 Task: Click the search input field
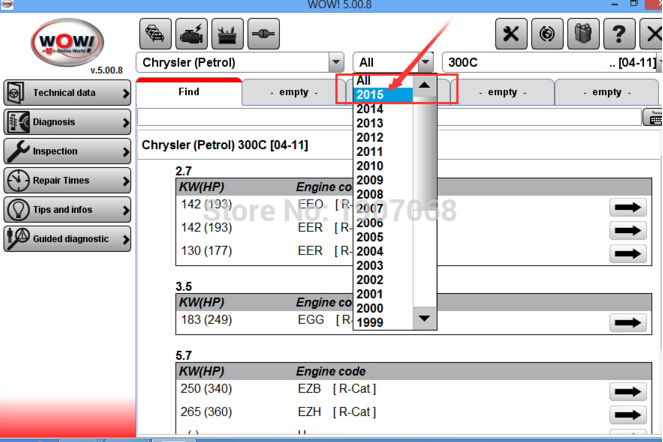coord(389,118)
